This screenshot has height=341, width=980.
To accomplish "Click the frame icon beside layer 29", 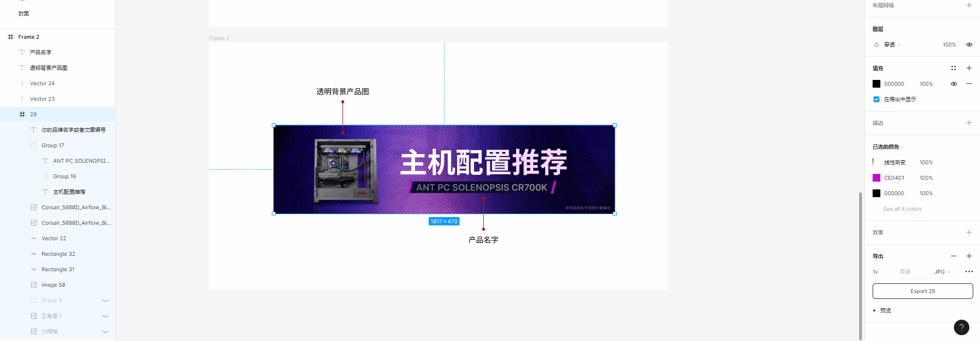I will (x=22, y=114).
